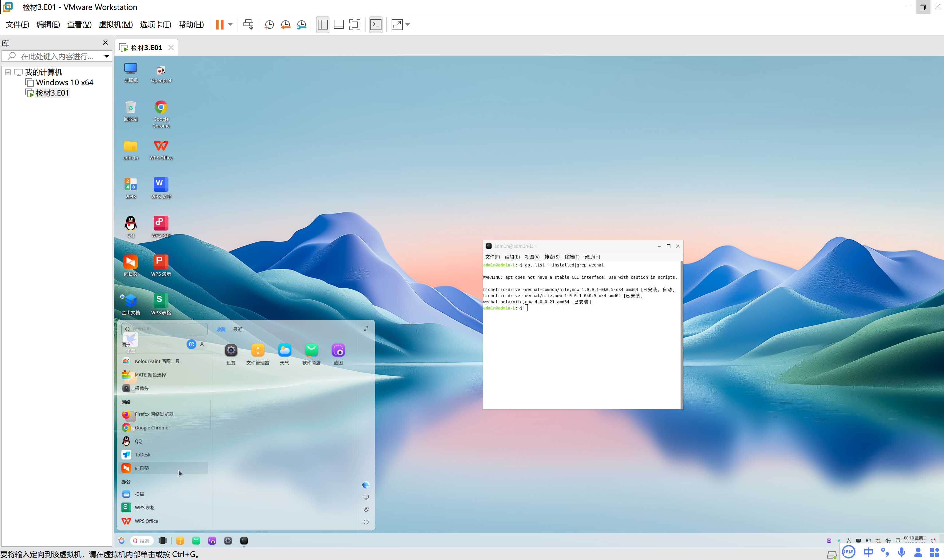This screenshot has height=560, width=944.
Task: Expand the pause button dropdown arrow
Action: (x=230, y=25)
